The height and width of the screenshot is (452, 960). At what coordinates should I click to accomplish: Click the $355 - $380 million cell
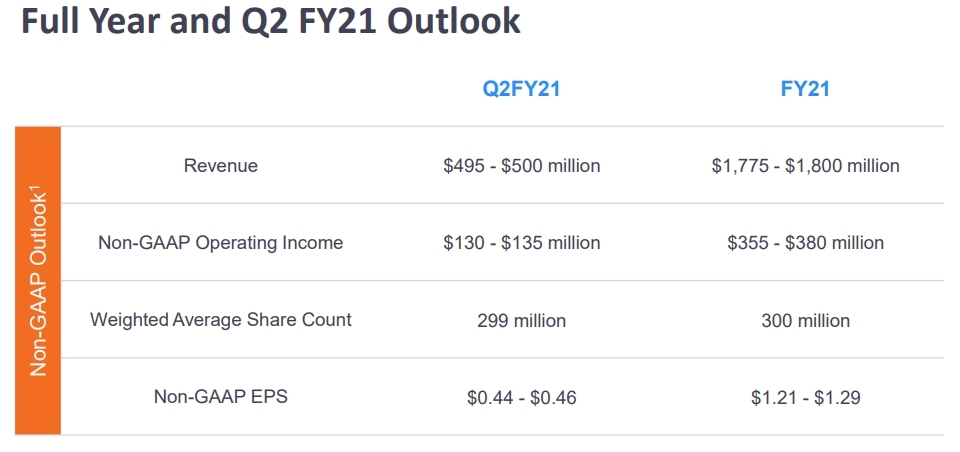[x=805, y=243]
